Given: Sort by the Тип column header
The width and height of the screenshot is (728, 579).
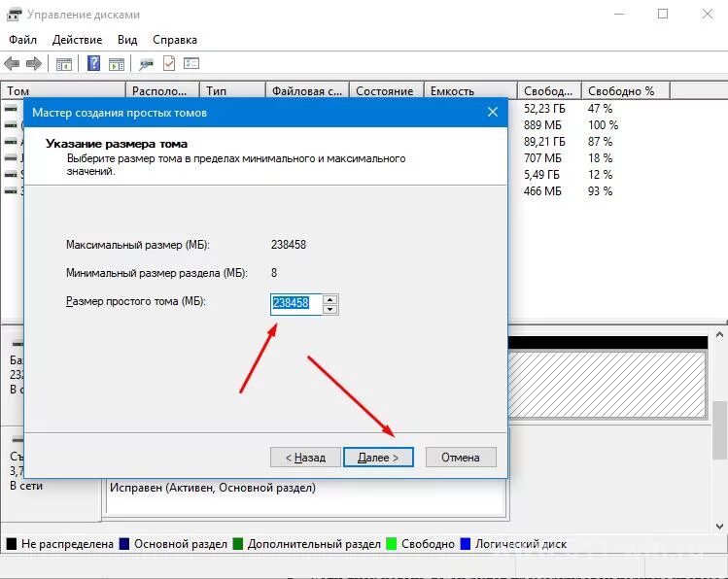Looking at the screenshot, I should [x=232, y=91].
